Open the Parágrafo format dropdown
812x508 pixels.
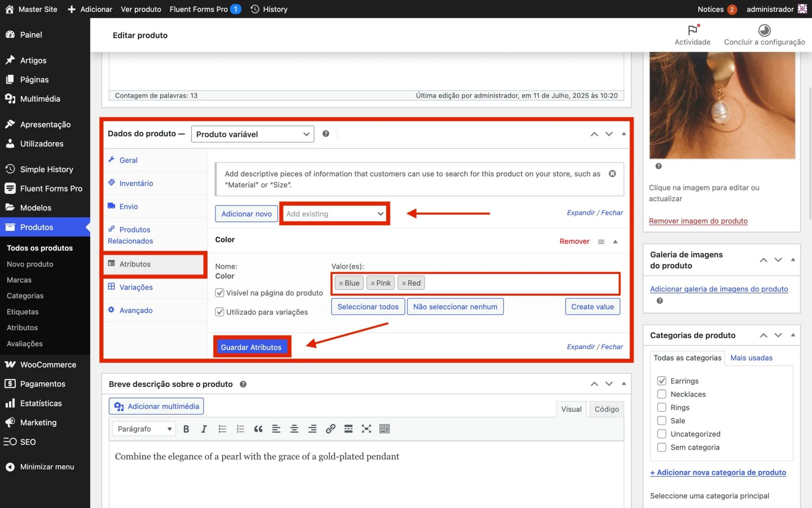coord(144,429)
